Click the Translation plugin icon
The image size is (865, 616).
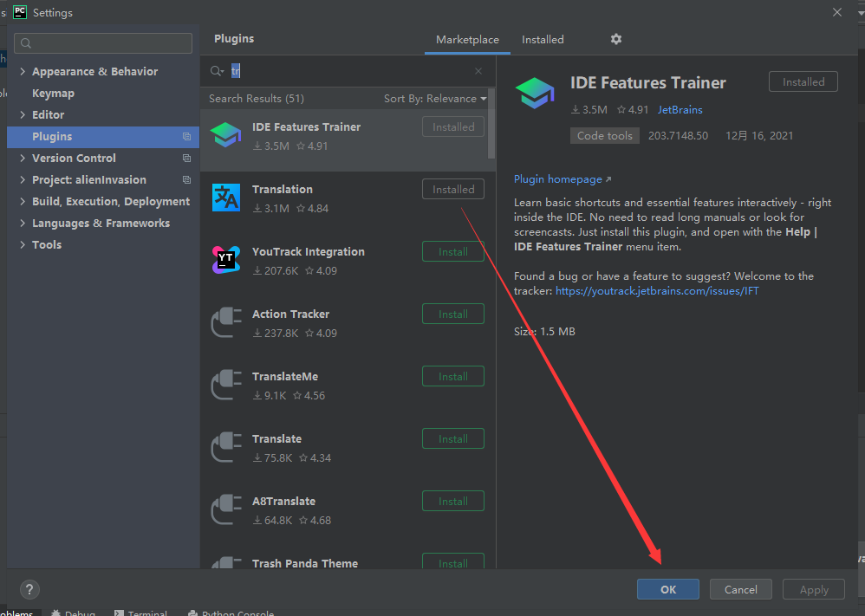pyautogui.click(x=226, y=198)
